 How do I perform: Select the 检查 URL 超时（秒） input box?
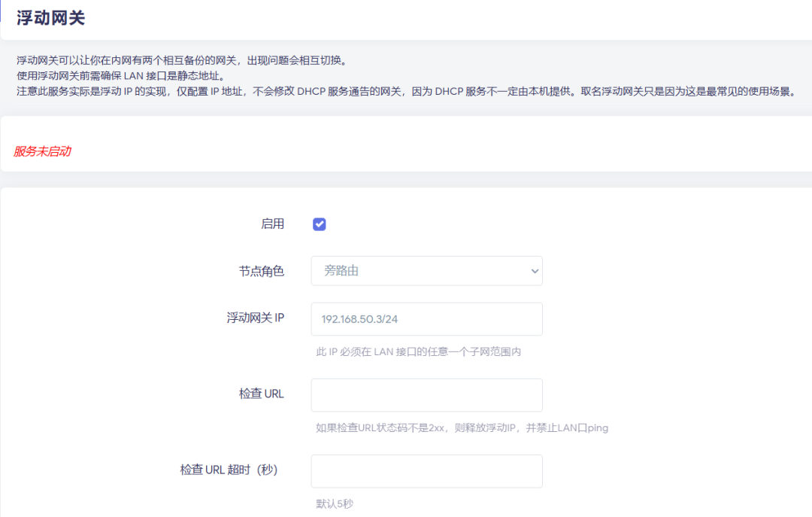click(426, 471)
